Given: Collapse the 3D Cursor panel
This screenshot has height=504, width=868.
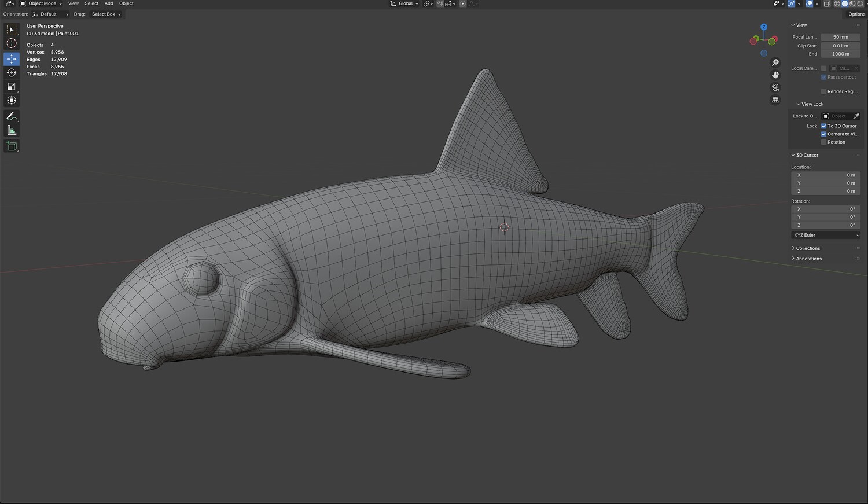Looking at the screenshot, I should point(804,155).
